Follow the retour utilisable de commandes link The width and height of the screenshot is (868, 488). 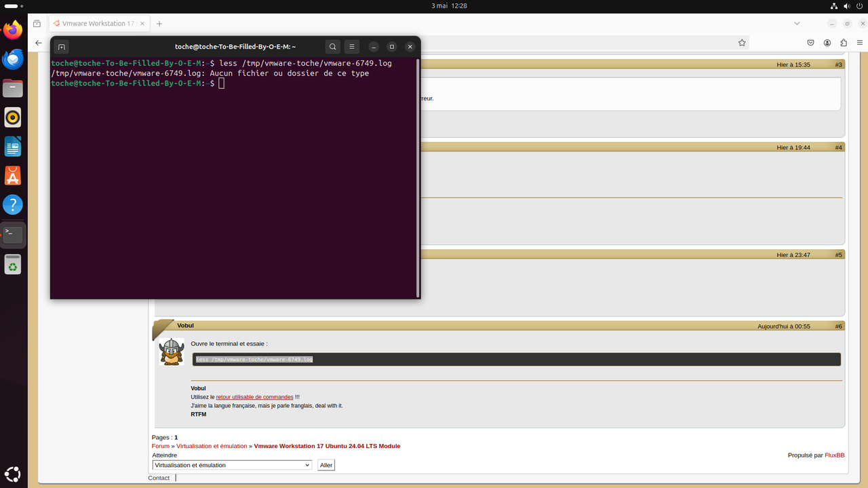pyautogui.click(x=254, y=397)
